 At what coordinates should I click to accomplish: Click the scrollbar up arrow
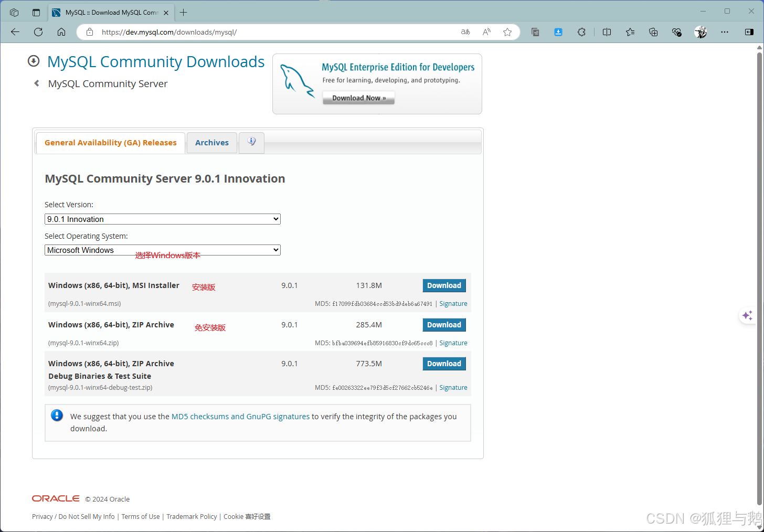point(759,47)
